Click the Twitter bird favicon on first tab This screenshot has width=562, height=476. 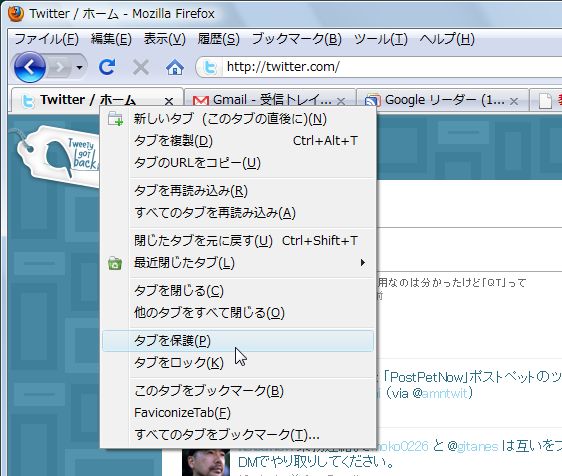coord(28,101)
